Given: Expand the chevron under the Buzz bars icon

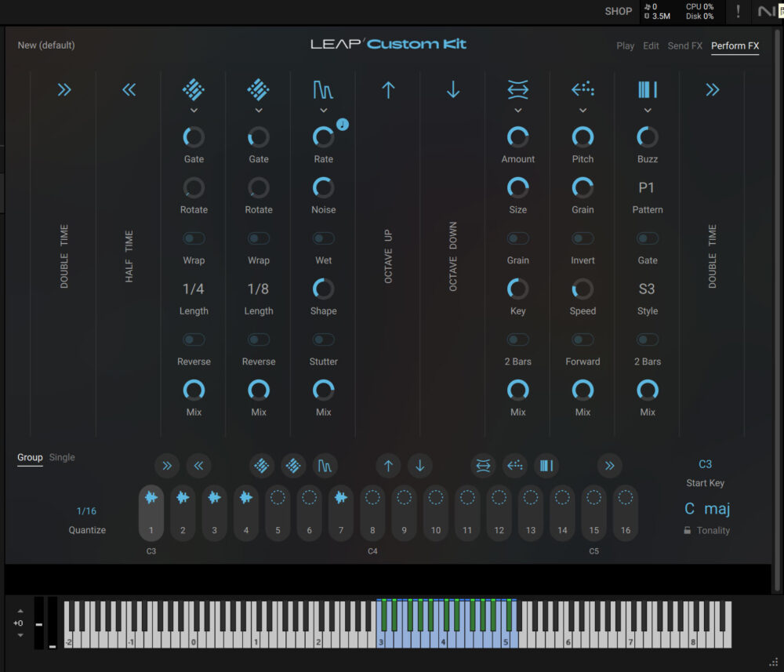Looking at the screenshot, I should pos(648,111).
